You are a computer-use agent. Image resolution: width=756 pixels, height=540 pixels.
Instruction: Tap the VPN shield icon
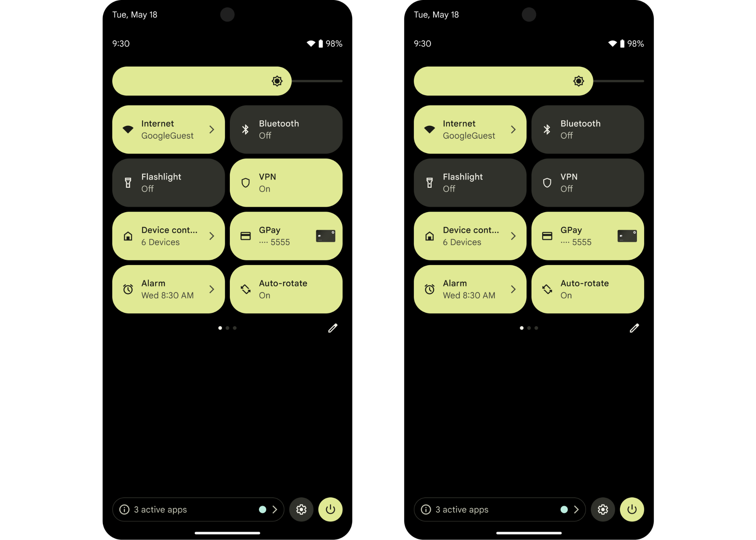click(x=246, y=183)
